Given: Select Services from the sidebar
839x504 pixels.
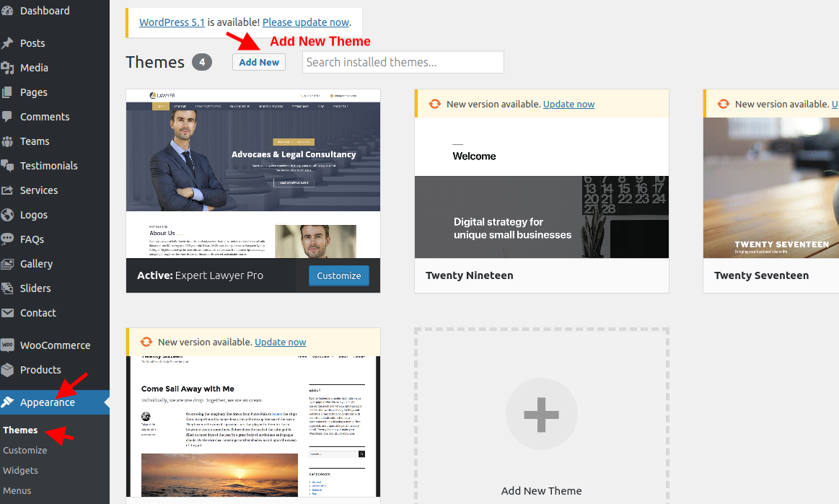Looking at the screenshot, I should coord(39,190).
